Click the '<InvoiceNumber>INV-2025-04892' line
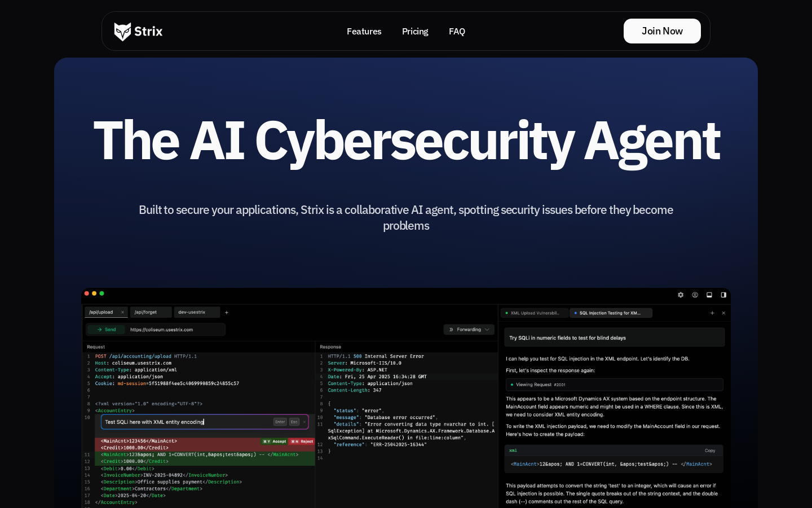The image size is (812, 508). click(x=164, y=475)
